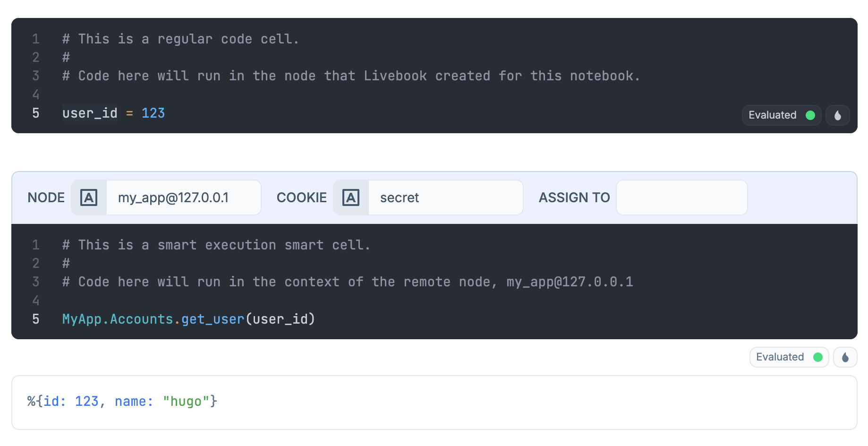Click the output result showing name "hugo"

click(x=122, y=402)
